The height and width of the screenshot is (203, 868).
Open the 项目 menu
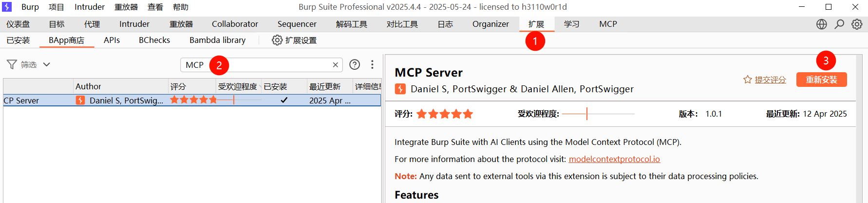point(57,7)
